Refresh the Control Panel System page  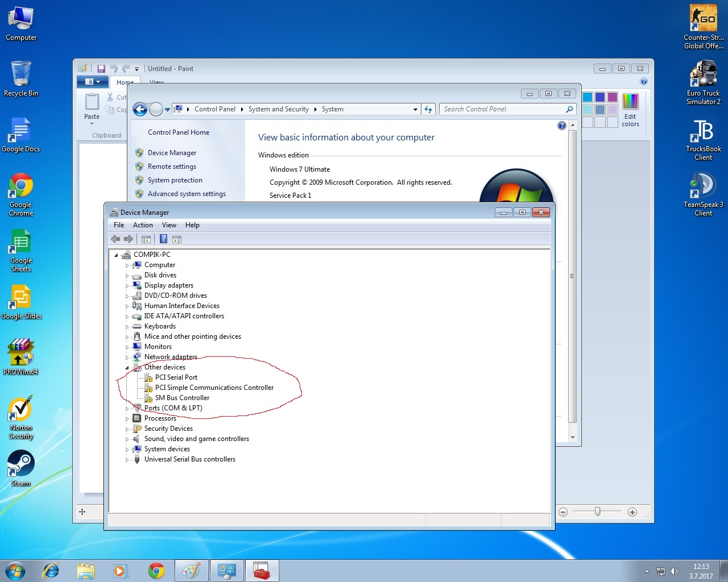[x=428, y=109]
